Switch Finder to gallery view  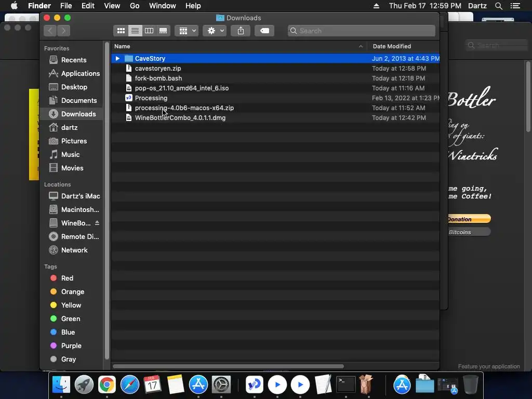(x=163, y=31)
